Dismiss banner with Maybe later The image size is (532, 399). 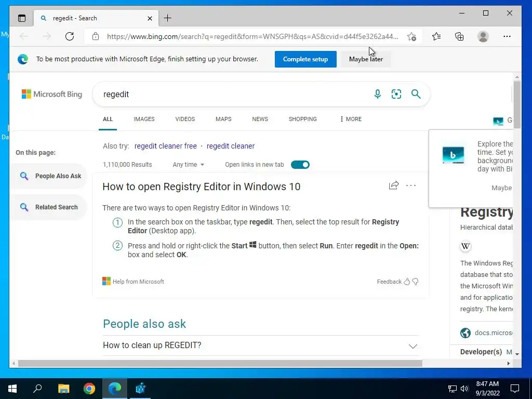point(366,59)
